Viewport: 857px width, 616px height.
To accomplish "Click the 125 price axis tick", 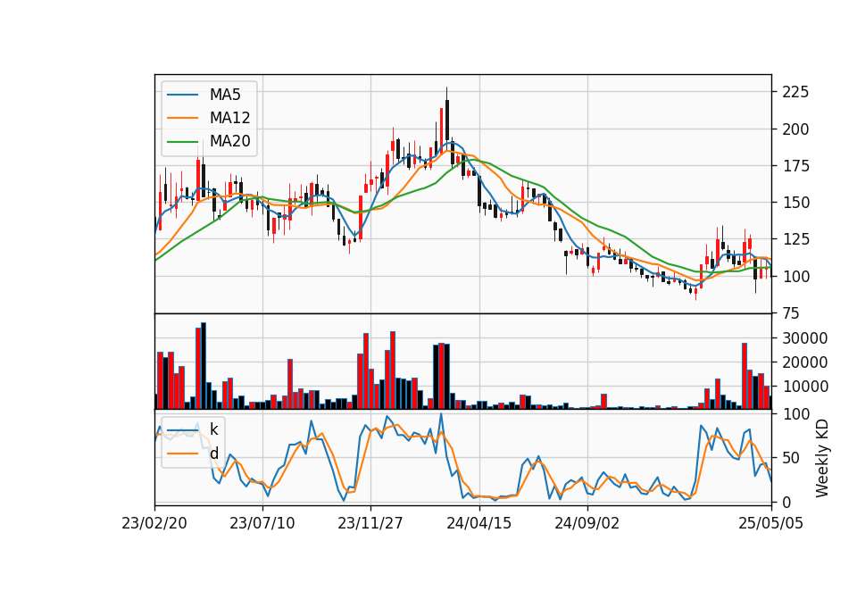I will (795, 239).
